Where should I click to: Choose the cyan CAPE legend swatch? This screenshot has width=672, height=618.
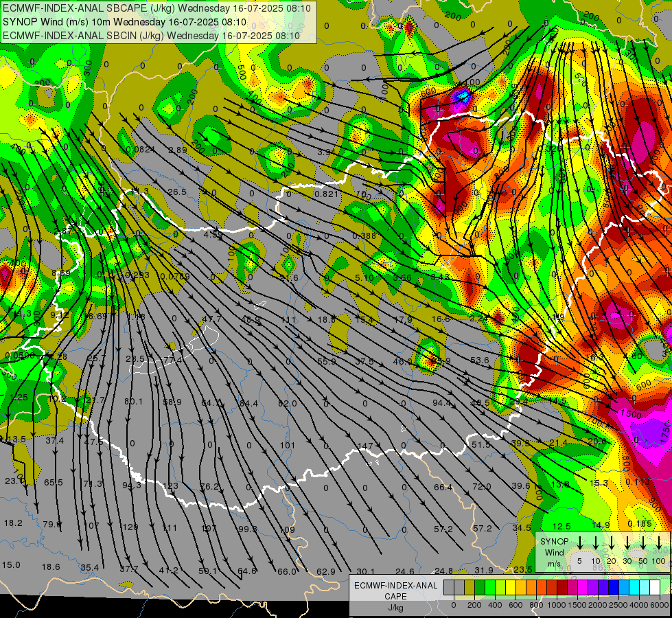coord(634,588)
